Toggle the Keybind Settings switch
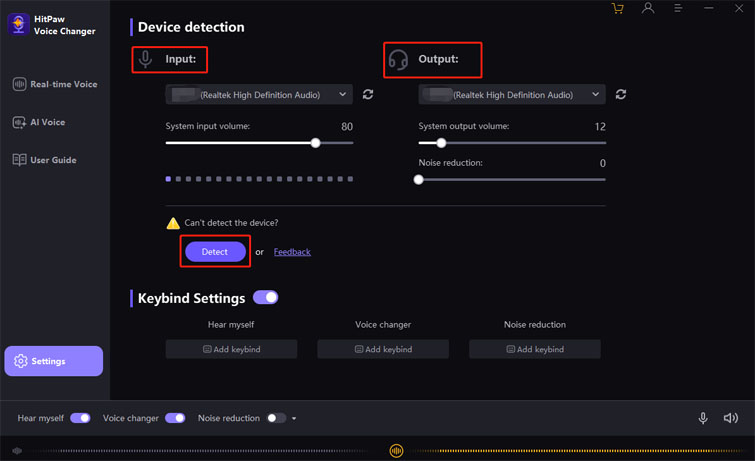Viewport: 755px width, 461px height. point(265,297)
